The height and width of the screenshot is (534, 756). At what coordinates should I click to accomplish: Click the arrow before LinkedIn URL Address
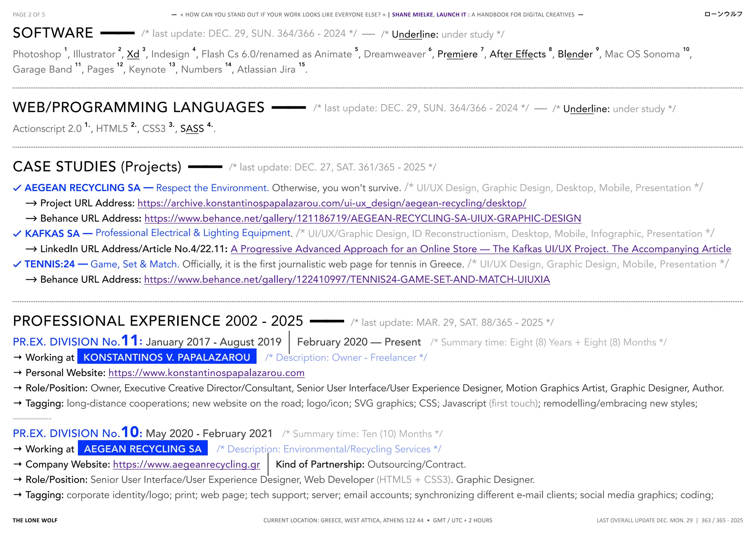pyautogui.click(x=31, y=249)
